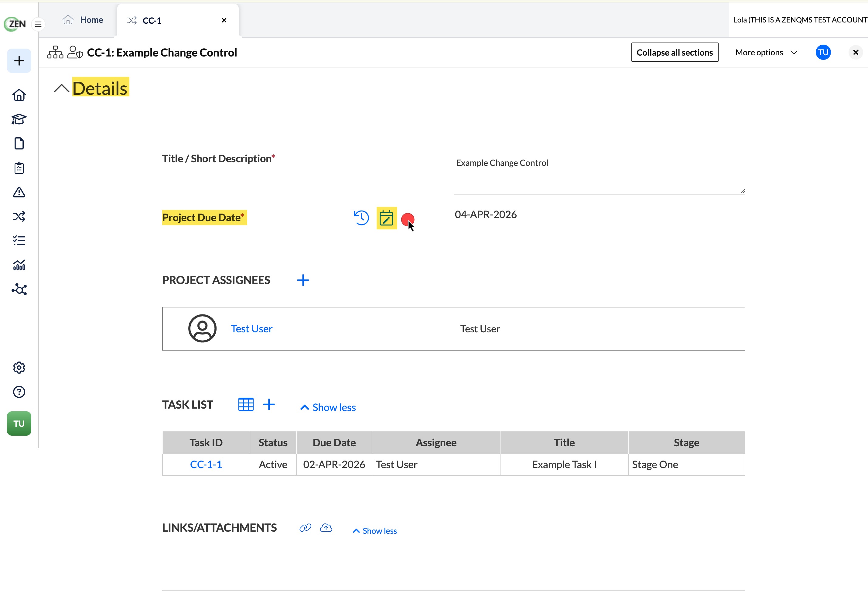868x600 pixels.
Task: Add a link in Links/Attachments
Action: click(306, 528)
